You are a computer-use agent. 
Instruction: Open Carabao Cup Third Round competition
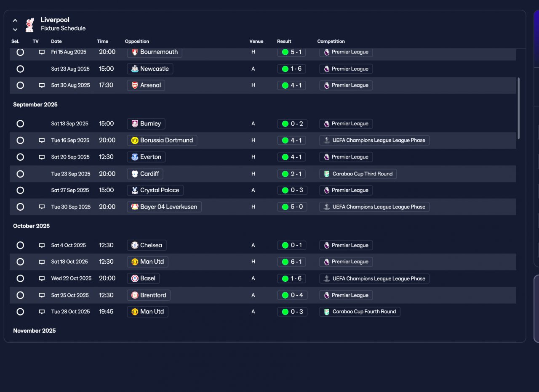point(358,174)
